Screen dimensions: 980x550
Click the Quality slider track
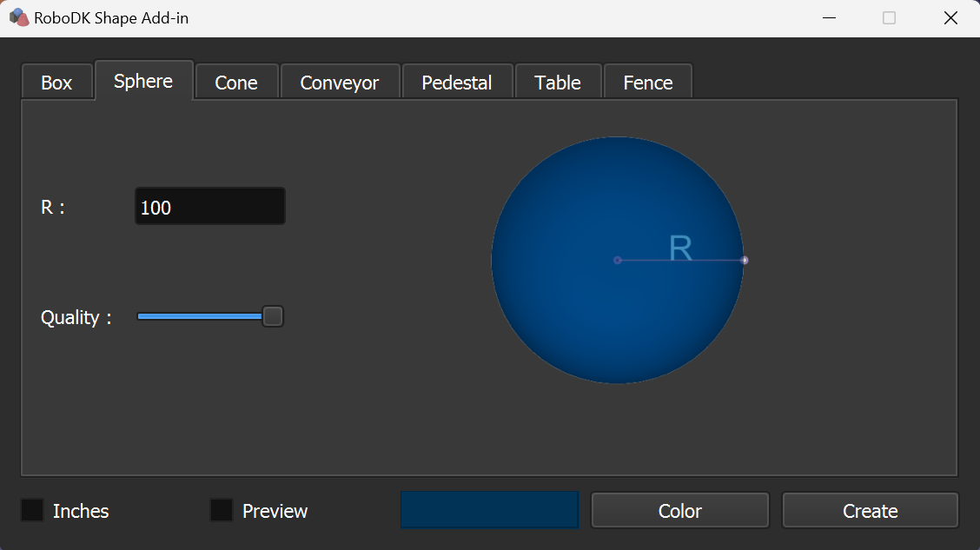coord(200,317)
